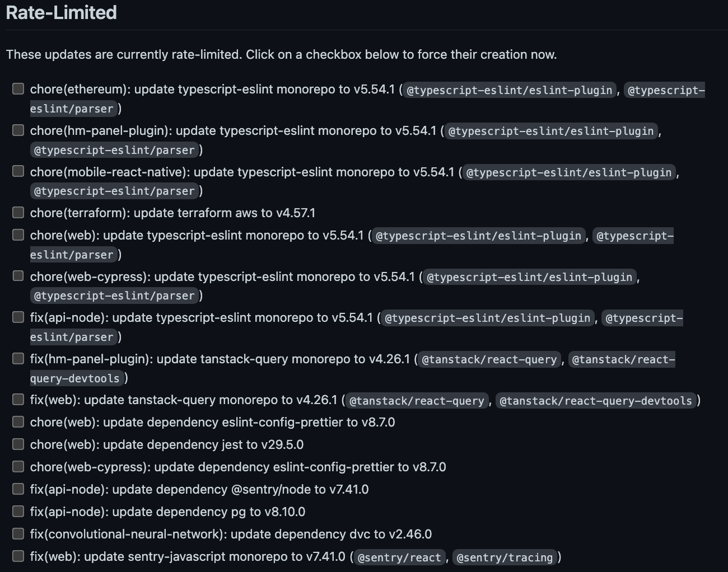
Task: Enable the chore(web-cypress) typescript-eslint update
Action: (x=18, y=275)
